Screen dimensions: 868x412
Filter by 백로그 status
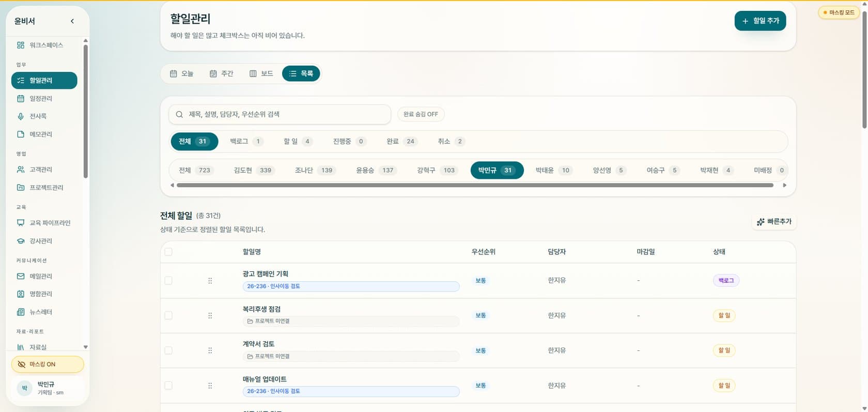pyautogui.click(x=246, y=141)
